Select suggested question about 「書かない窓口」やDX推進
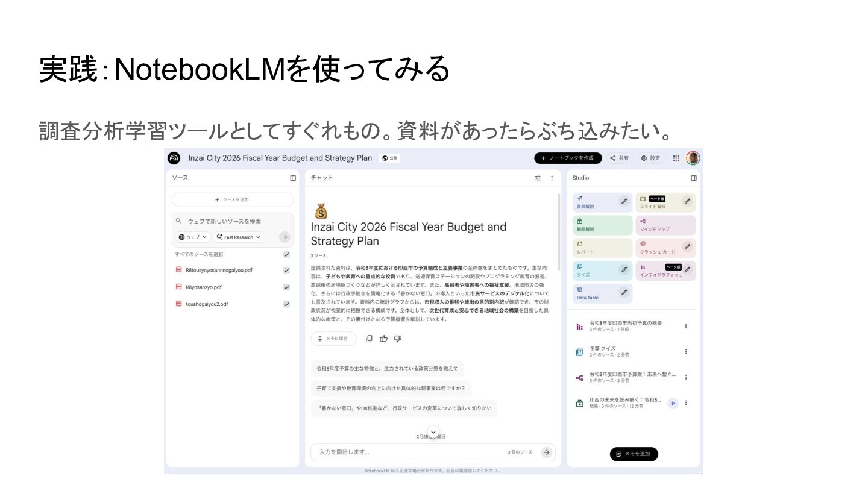This screenshot has width=868, height=488. click(x=404, y=408)
